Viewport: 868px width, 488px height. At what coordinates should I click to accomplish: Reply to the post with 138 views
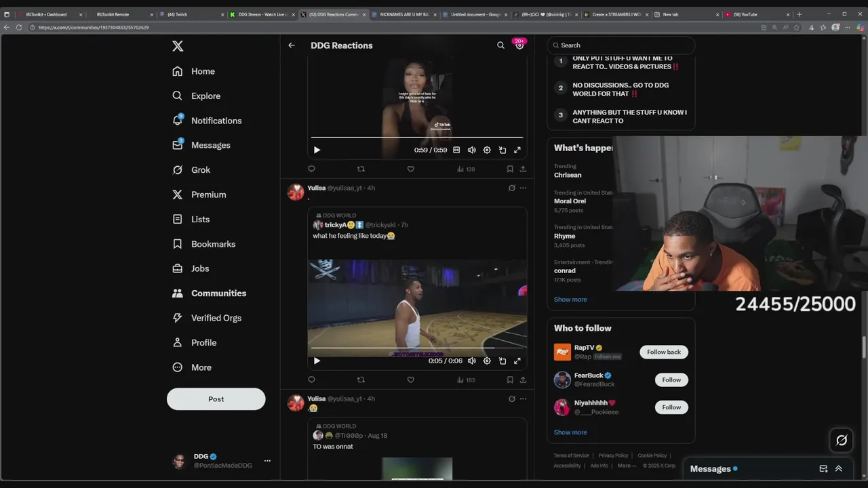point(311,169)
